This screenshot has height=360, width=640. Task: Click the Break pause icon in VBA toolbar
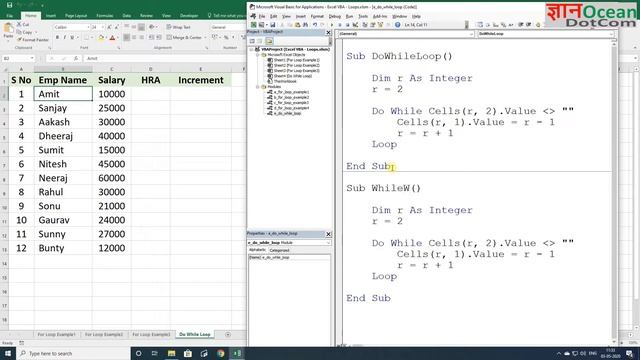point(340,25)
